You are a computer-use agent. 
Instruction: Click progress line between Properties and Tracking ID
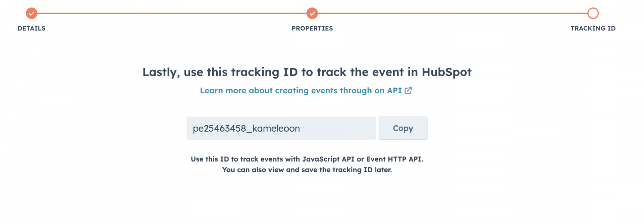pyautogui.click(x=452, y=13)
